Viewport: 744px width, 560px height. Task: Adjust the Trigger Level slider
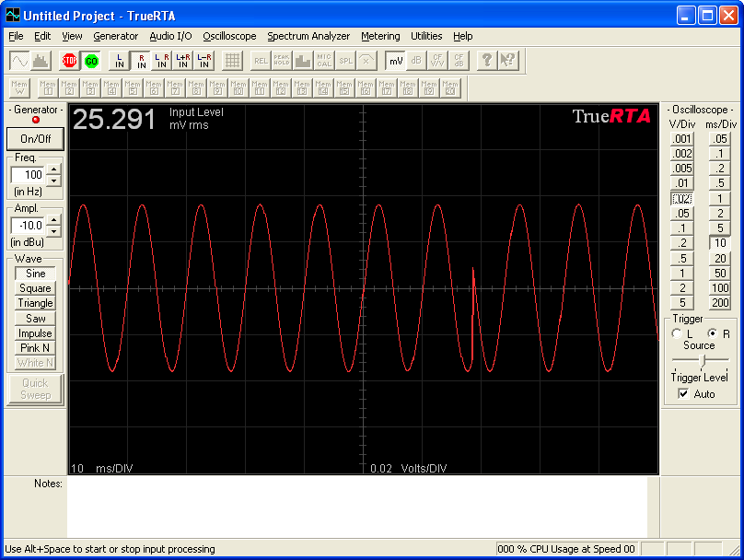703,361
